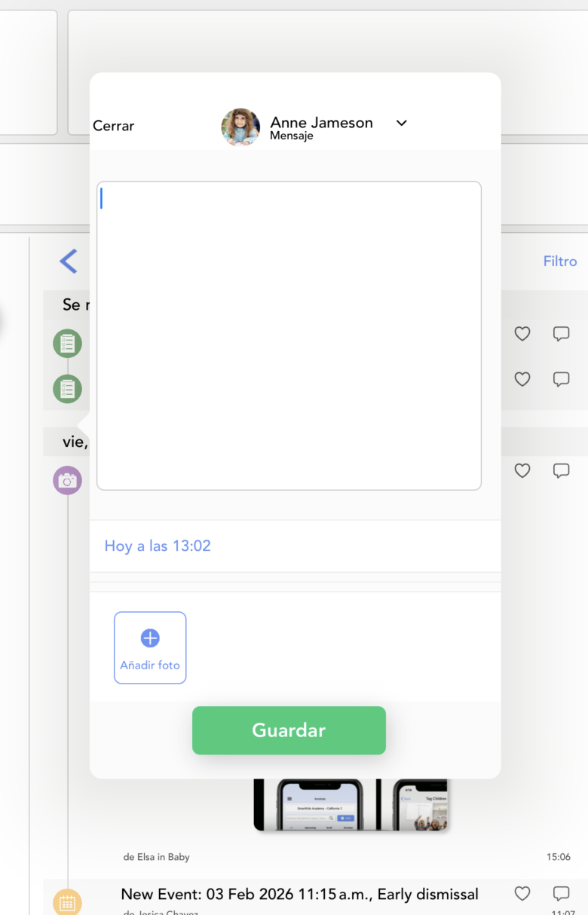Image resolution: width=588 pixels, height=915 pixels.
Task: Open comments on first checklist entry
Action: [561, 334]
